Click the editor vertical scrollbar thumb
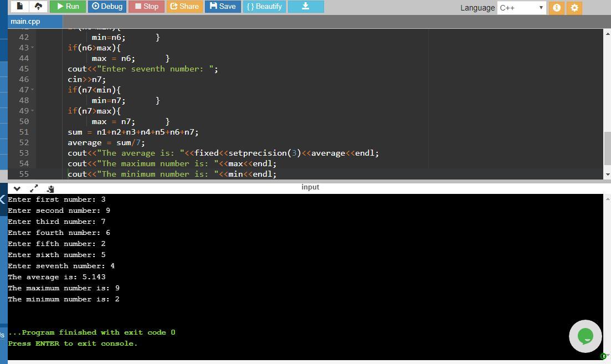Image resolution: width=611 pixels, height=364 pixels. pos(608,148)
